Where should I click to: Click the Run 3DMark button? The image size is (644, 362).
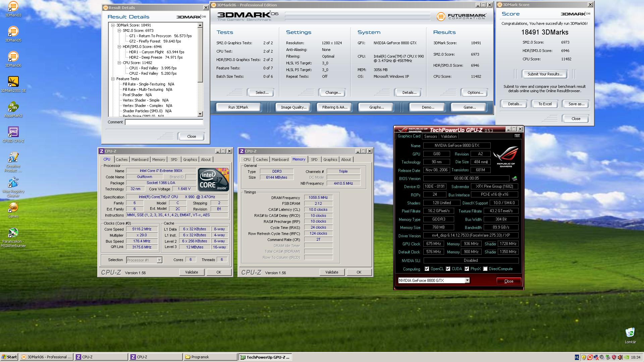238,107
